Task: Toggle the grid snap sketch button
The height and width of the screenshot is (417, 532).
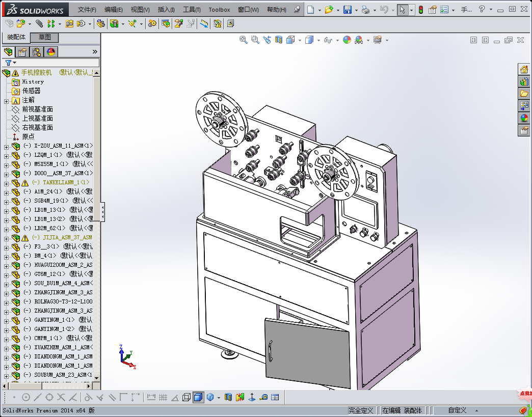Action: pyautogui.click(x=163, y=397)
